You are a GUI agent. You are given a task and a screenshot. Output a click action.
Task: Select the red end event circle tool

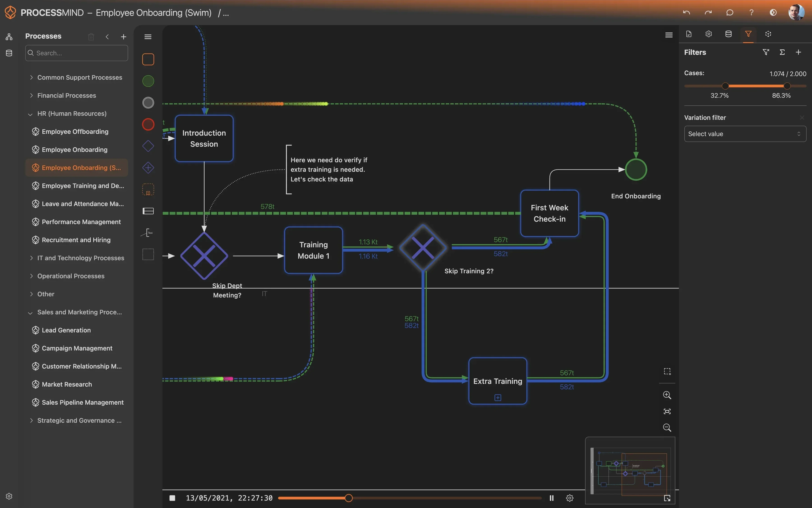tap(148, 124)
